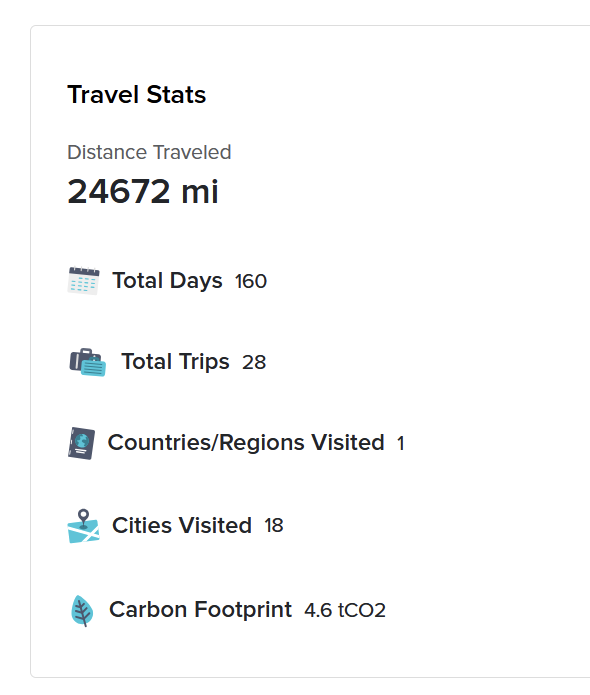Click the map pin icon for Cities Visited
Image resolution: width=590 pixels, height=695 pixels.
83,526
